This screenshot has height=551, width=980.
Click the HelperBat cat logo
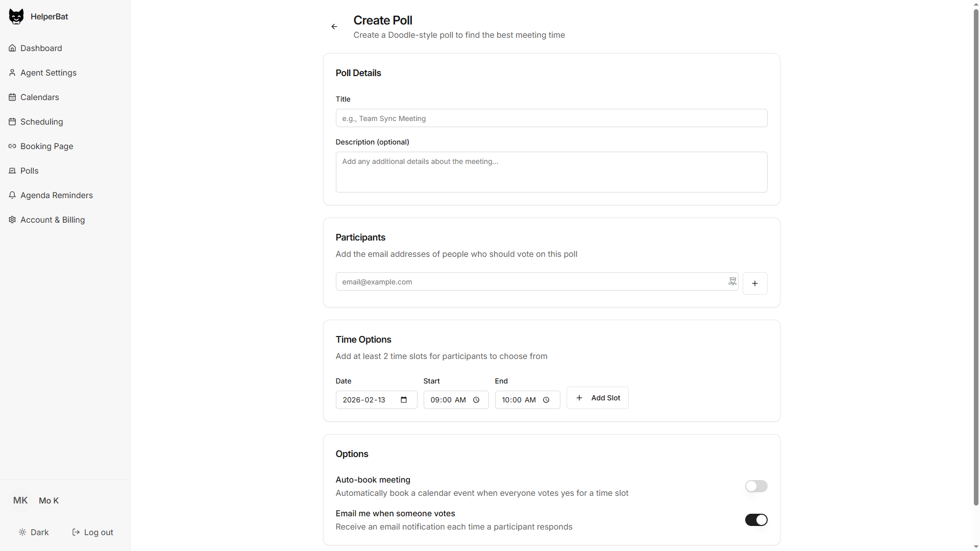pyautogui.click(x=16, y=16)
